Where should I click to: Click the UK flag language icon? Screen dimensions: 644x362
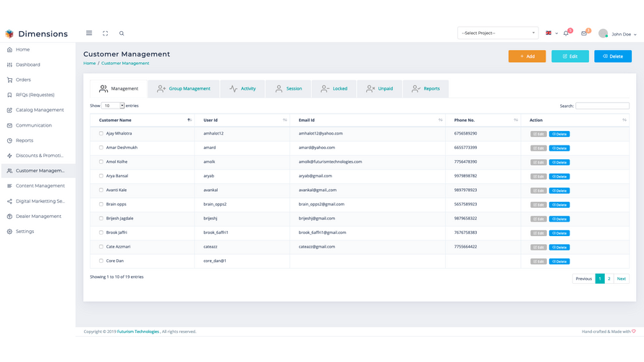point(548,33)
